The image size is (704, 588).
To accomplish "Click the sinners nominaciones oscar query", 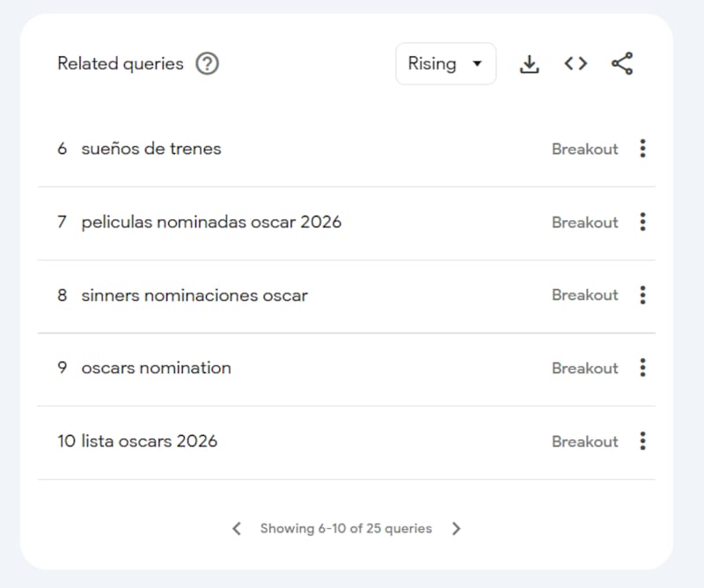I will pyautogui.click(x=194, y=295).
